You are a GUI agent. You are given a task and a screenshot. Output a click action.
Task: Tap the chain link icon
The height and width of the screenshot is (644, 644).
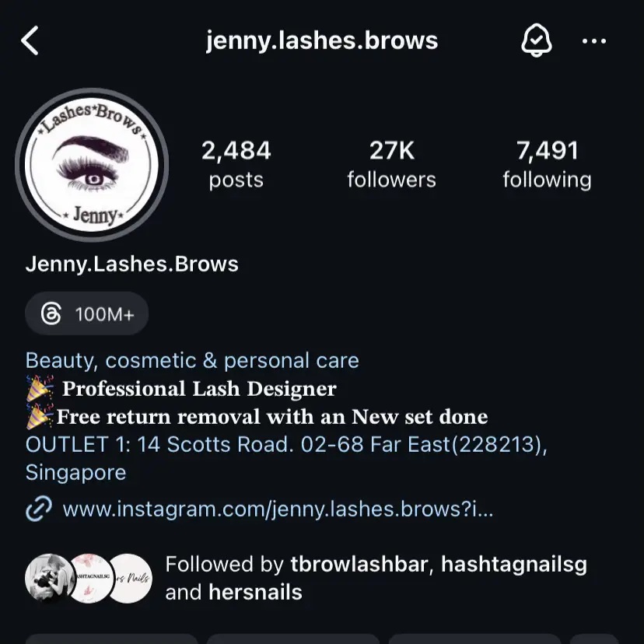[39, 509]
